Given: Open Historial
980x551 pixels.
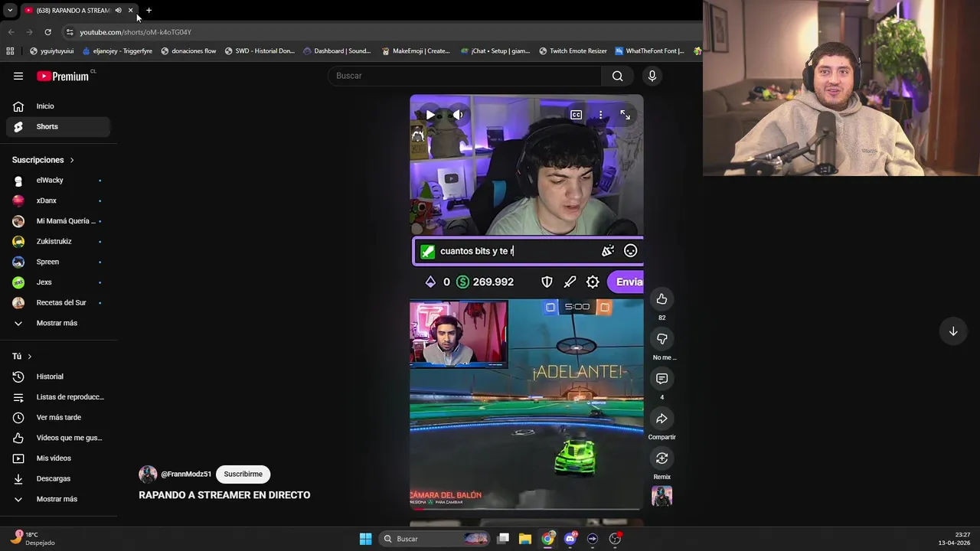Looking at the screenshot, I should (x=58, y=377).
